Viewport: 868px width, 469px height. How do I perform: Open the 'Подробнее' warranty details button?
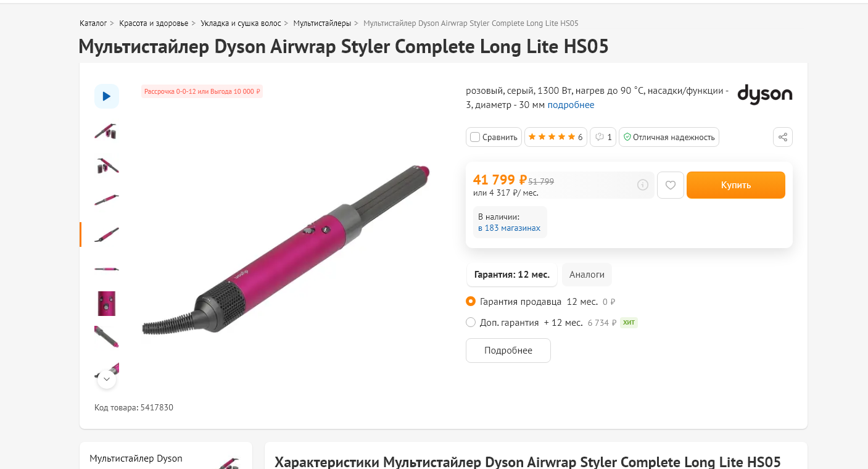pos(508,351)
